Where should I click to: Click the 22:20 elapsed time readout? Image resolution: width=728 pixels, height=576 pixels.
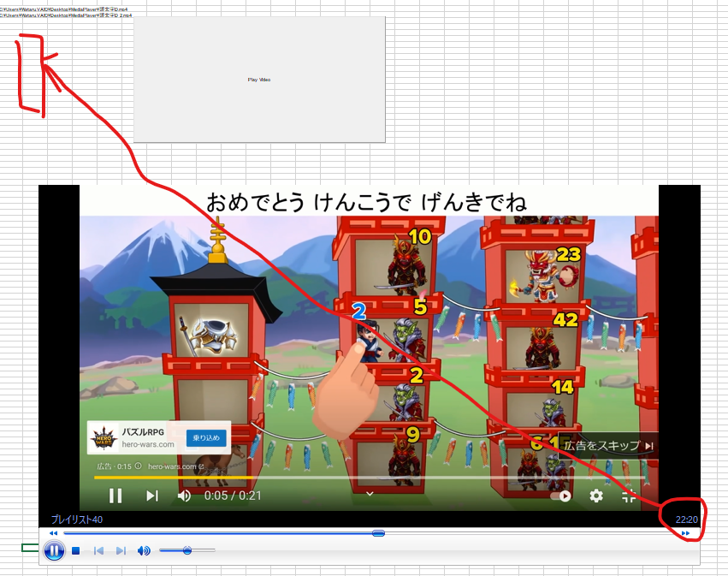click(686, 520)
